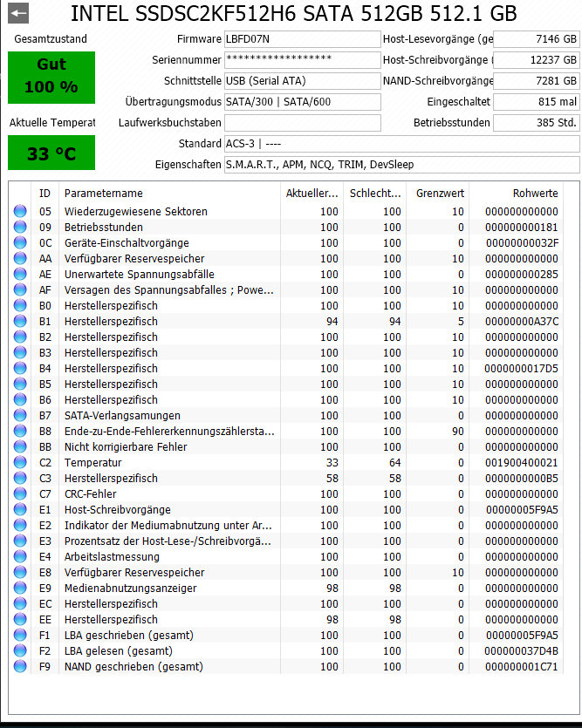Click status orb in row E8
Image resolution: width=582 pixels, height=728 pixels.
coord(20,573)
